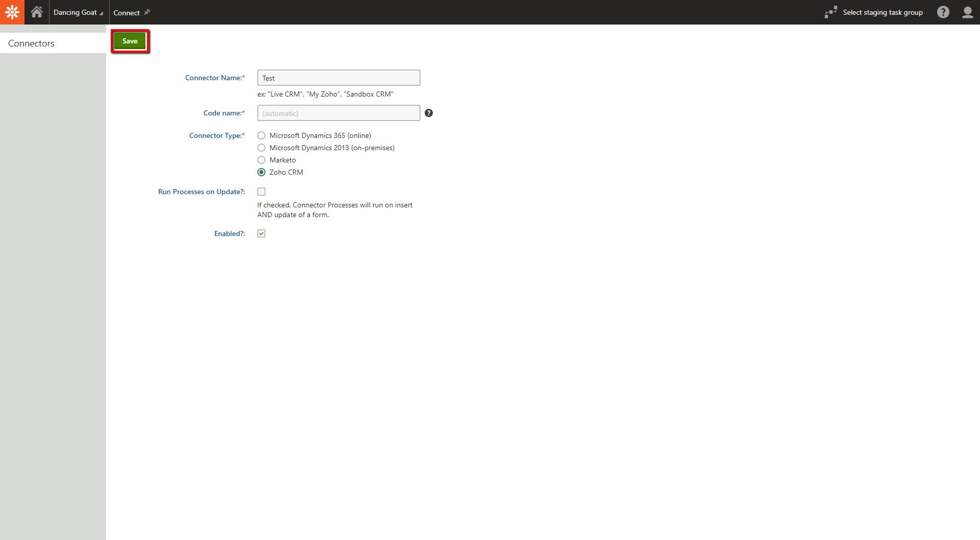980x540 pixels.
Task: Click the Enabled? label
Action: pyautogui.click(x=230, y=233)
